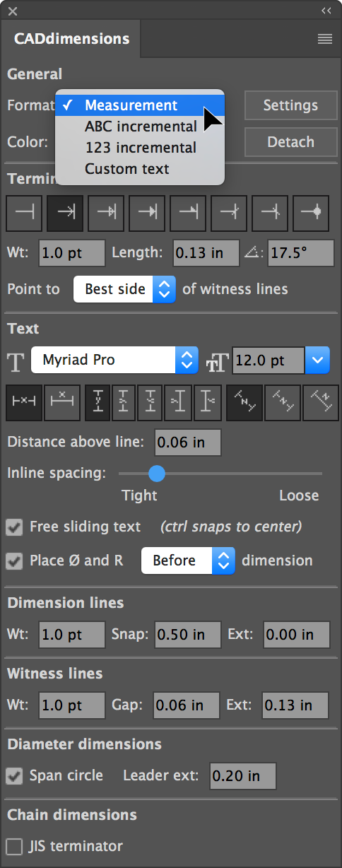Screen dimensions: 342x868
Task: Pick text above dimension line icon
Action: point(62,402)
